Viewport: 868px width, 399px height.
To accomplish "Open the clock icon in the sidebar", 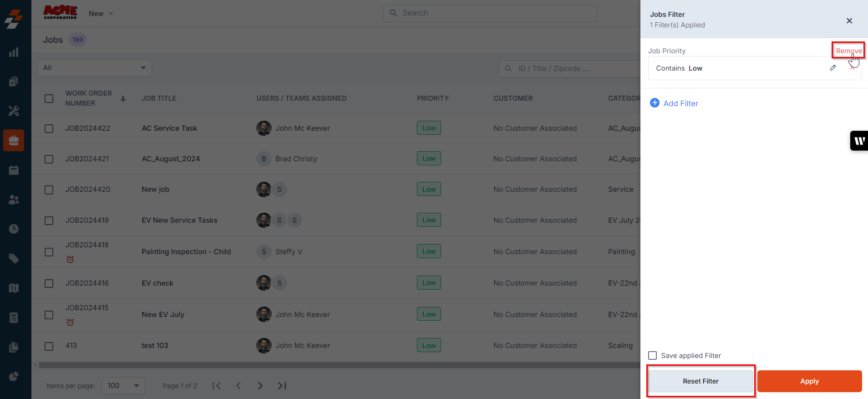I will tap(14, 229).
